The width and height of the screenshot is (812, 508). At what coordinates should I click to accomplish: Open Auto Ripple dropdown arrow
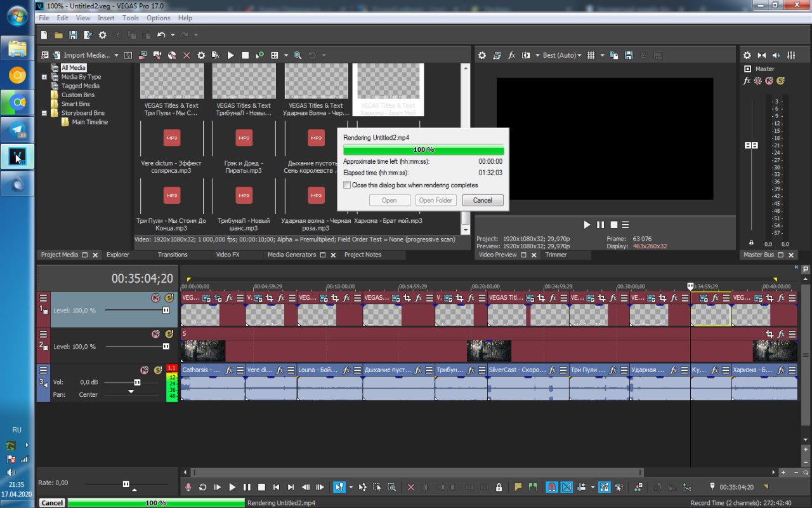click(x=593, y=487)
